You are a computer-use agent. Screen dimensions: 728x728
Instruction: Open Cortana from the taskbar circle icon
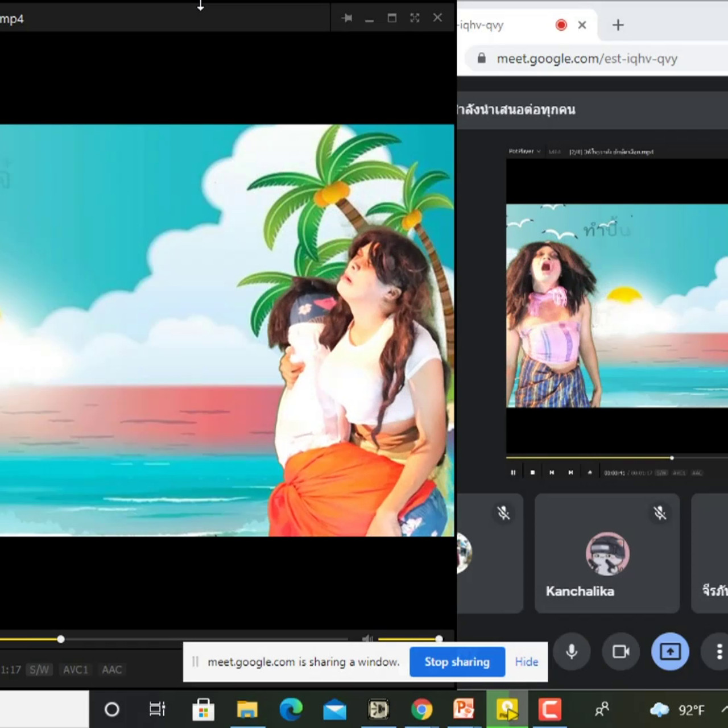(x=112, y=709)
